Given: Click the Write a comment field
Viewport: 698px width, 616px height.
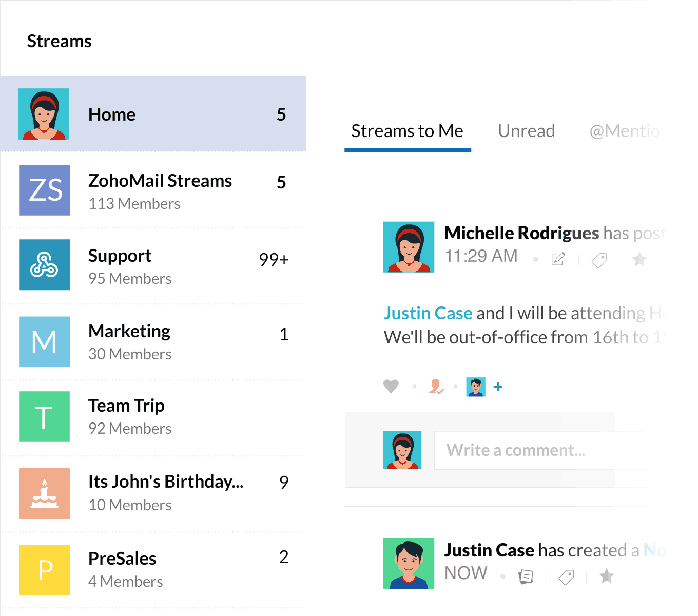Looking at the screenshot, I should point(539,450).
